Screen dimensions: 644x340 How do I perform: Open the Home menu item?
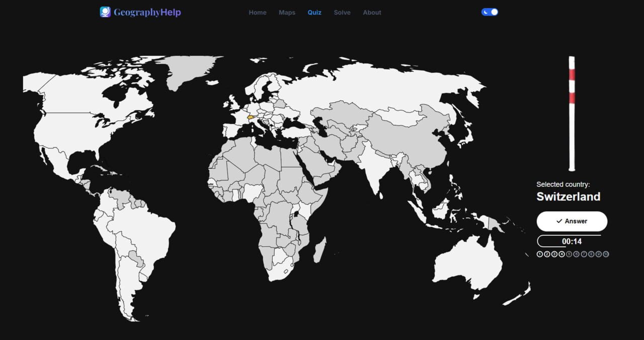tap(258, 13)
